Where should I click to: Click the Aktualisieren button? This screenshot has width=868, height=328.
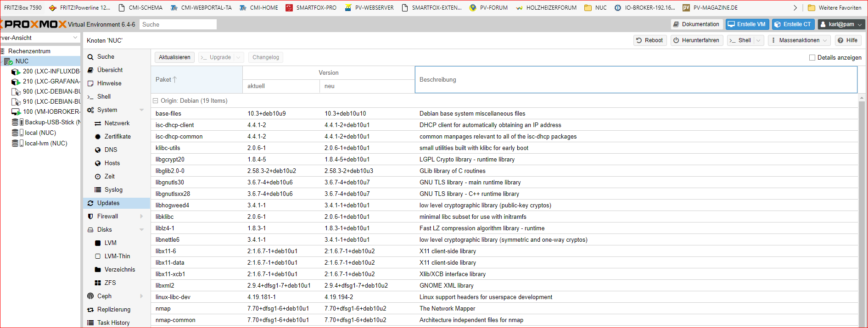(x=174, y=57)
